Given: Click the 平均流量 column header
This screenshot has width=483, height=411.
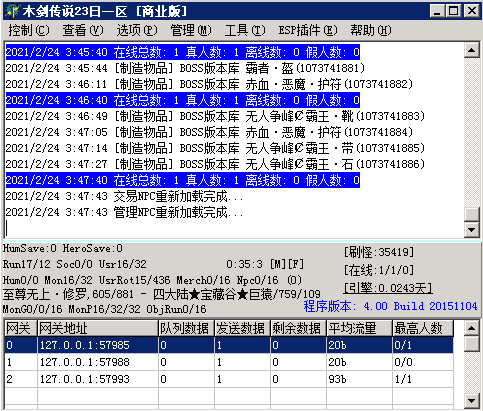Looking at the screenshot, I should coord(359,328).
